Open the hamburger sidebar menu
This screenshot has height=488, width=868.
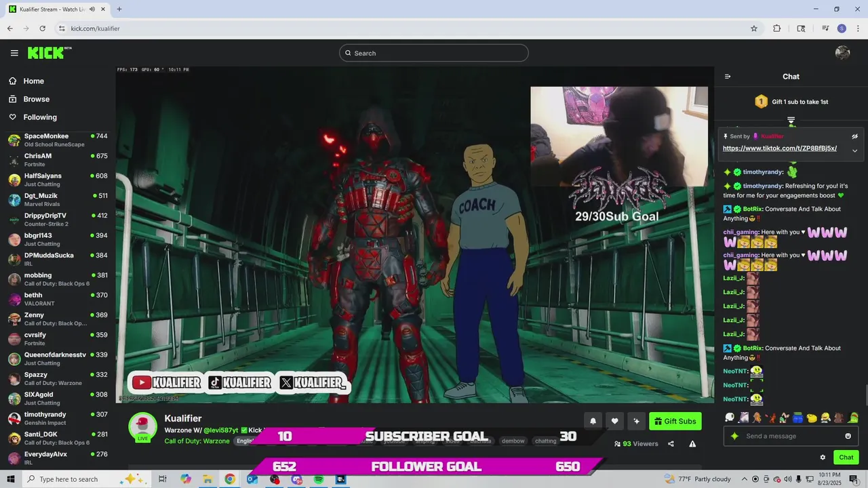click(x=14, y=53)
